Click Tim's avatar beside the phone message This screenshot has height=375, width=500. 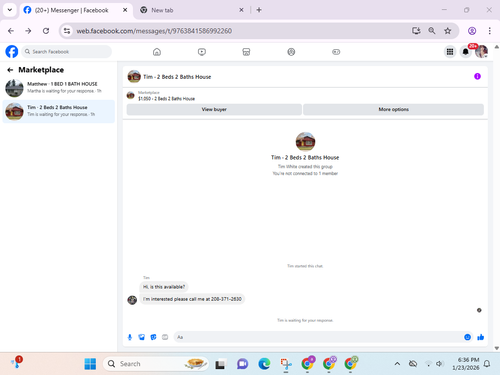coord(132,300)
